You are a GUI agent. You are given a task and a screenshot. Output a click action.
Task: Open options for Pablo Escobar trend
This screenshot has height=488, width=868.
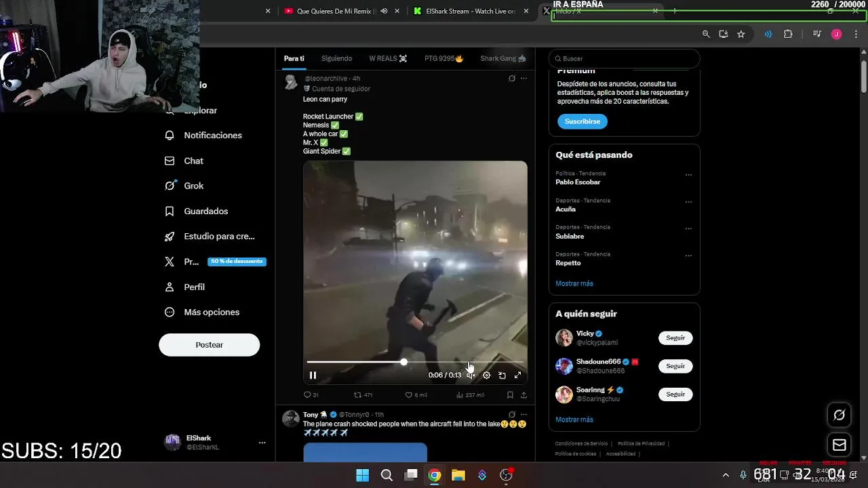point(688,175)
